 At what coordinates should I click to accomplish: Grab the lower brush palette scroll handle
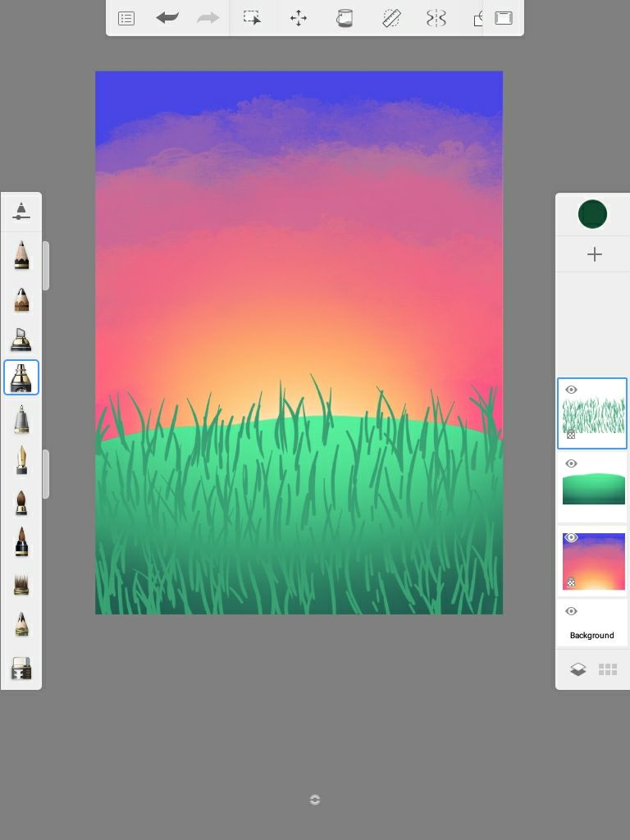pos(46,474)
